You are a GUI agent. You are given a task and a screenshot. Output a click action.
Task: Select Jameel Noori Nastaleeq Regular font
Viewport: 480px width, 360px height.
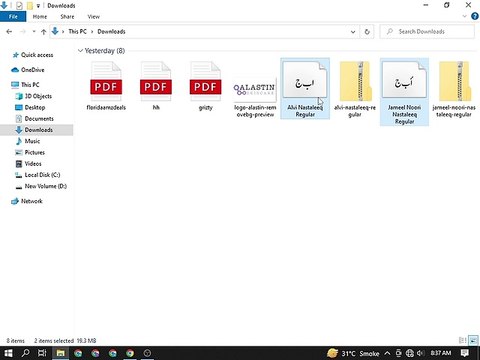tap(404, 92)
